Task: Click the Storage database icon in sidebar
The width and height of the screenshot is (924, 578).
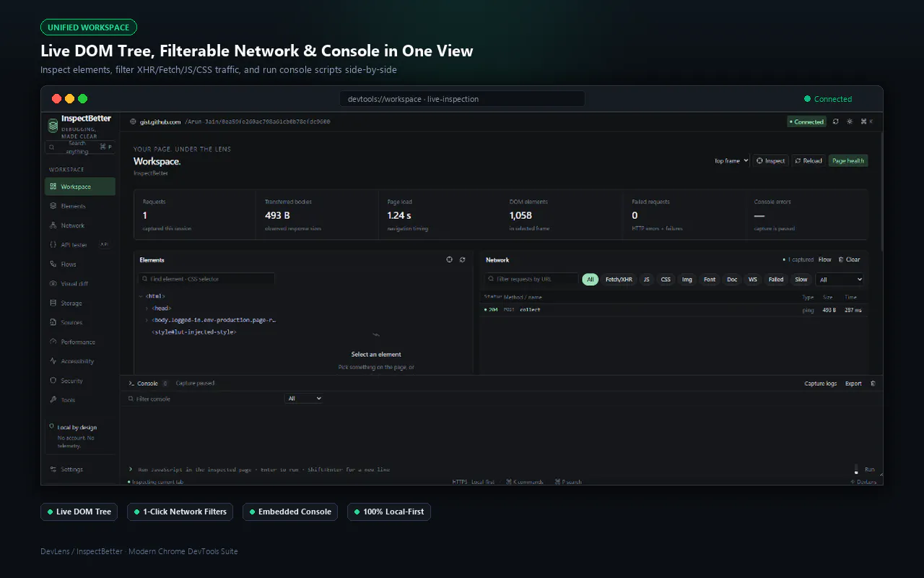Action: click(53, 303)
